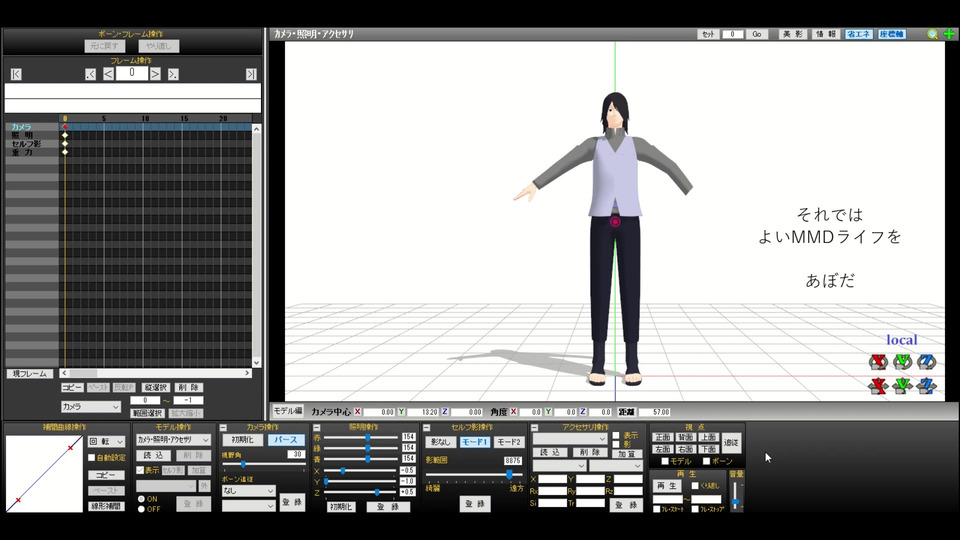The height and width of the screenshot is (540, 960).
Task: Toggle the 表示 checkbox in model panel
Action: click(x=141, y=470)
